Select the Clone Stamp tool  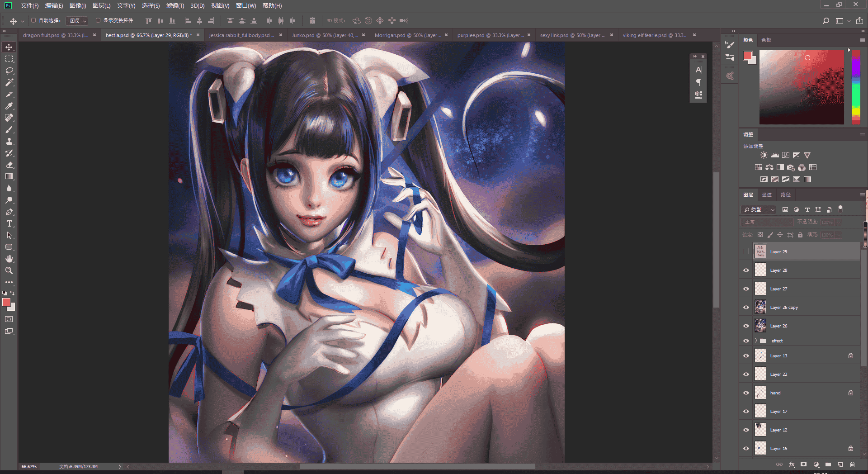tap(9, 141)
